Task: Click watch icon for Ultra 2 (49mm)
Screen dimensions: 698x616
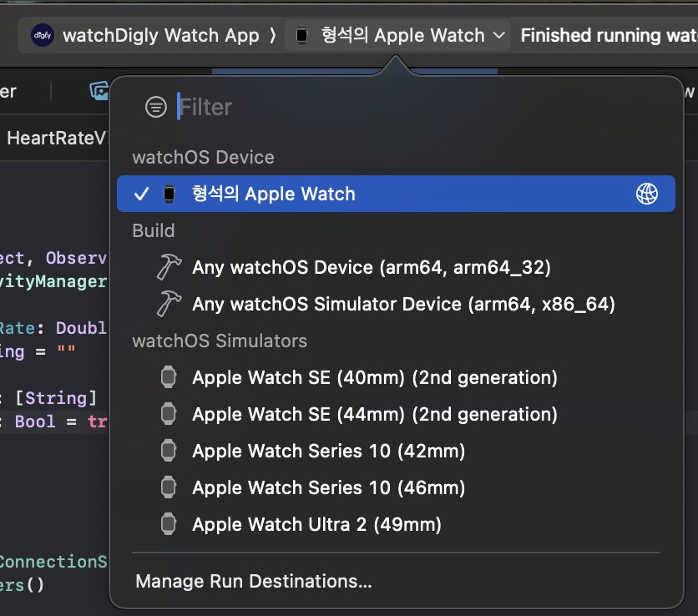Action: point(169,524)
